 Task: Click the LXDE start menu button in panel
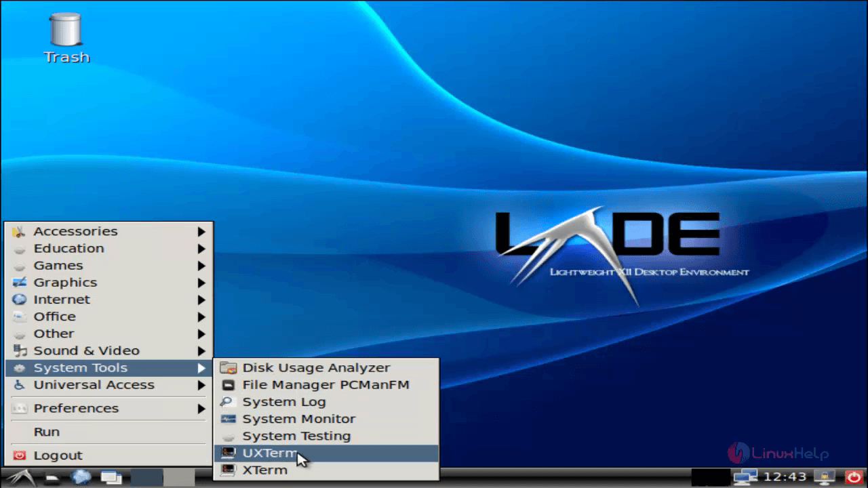20,477
